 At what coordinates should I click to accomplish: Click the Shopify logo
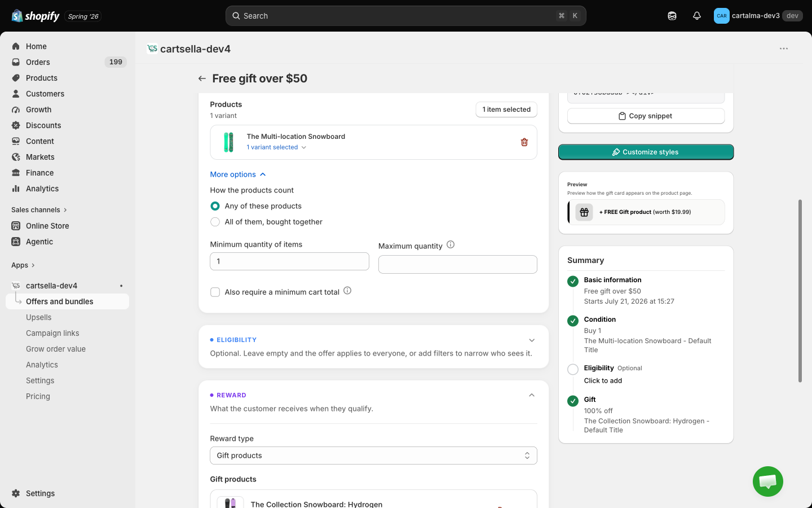click(36, 16)
